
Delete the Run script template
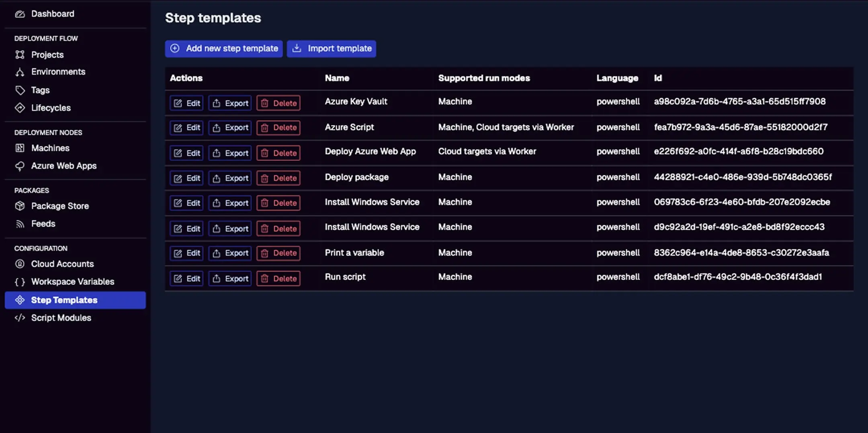(x=278, y=278)
